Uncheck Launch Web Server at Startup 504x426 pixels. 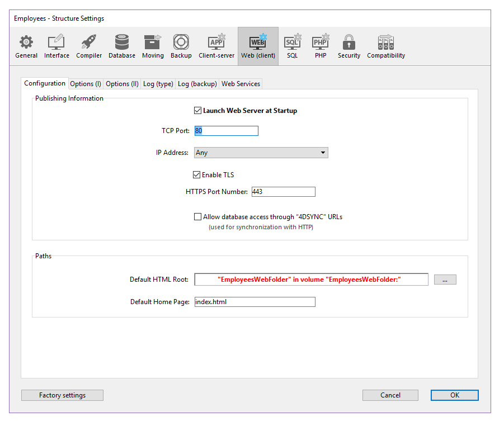(x=197, y=111)
